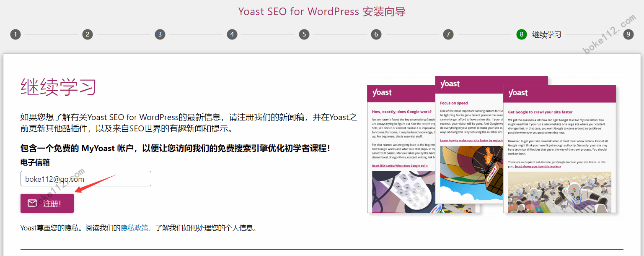The height and width of the screenshot is (256, 644).
Task: Click 'Learn how to make your site faster' link
Action: point(471,140)
